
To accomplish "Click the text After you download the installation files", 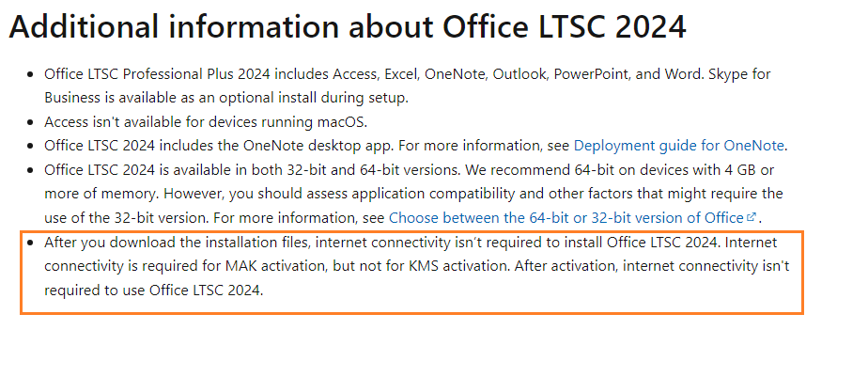I will tap(178, 243).
